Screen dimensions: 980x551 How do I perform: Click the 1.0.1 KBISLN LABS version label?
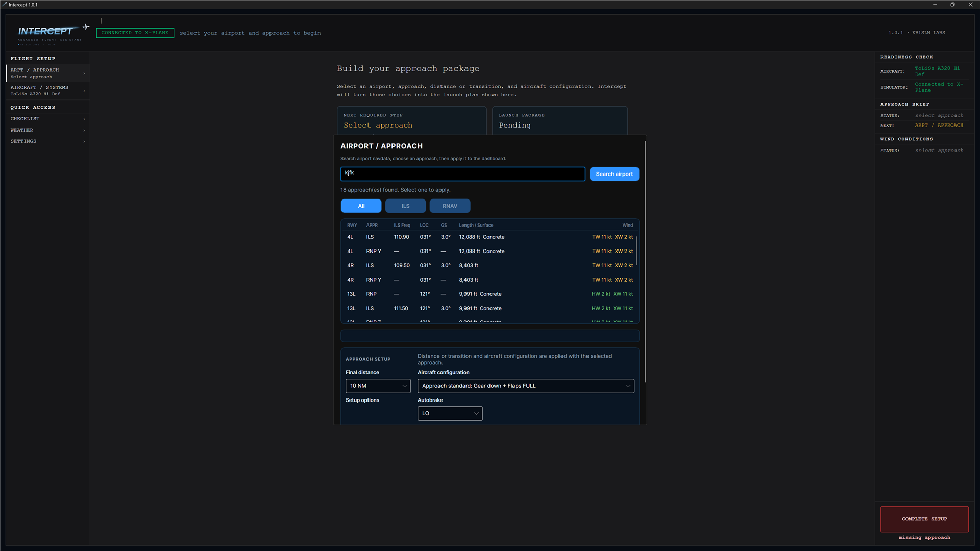916,33
